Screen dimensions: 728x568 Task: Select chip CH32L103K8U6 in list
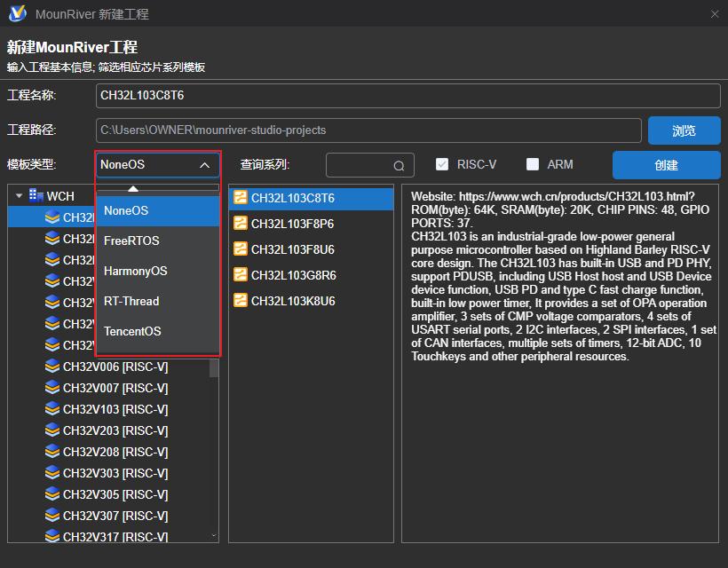pyautogui.click(x=311, y=301)
